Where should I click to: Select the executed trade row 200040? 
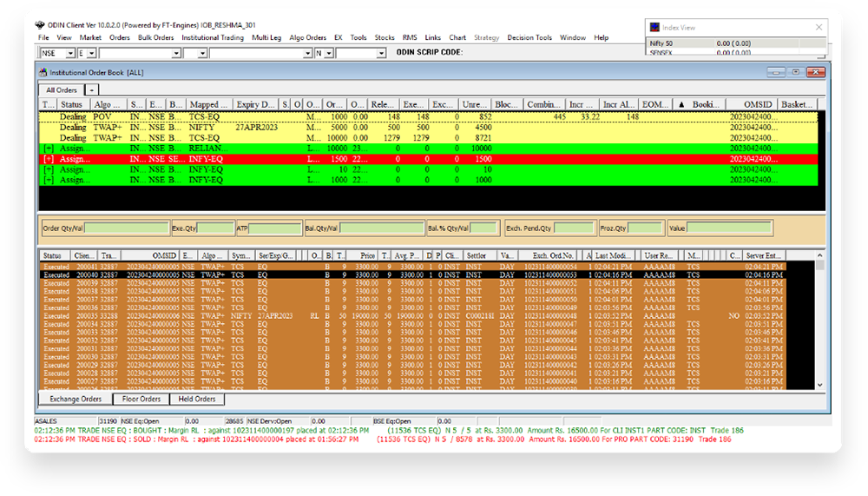coord(412,274)
